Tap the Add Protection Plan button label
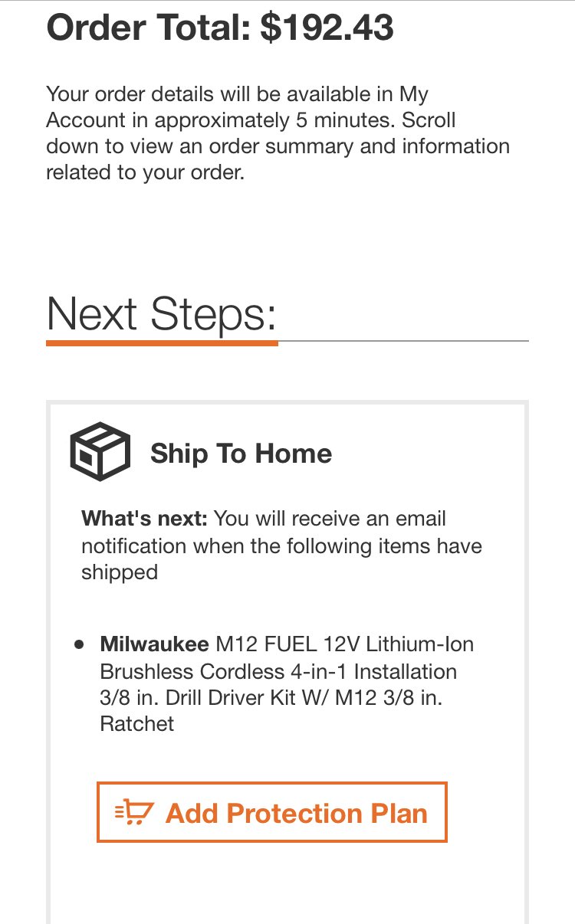The width and height of the screenshot is (575, 924). [297, 812]
